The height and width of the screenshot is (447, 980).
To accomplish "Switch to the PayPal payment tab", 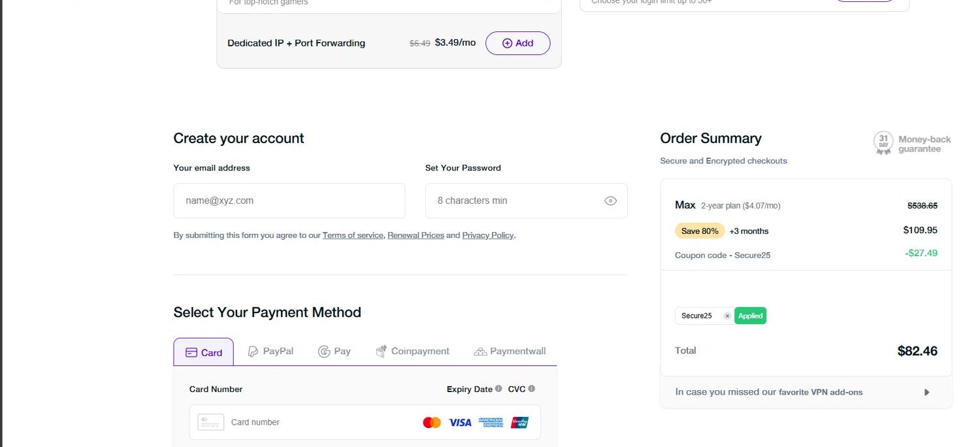I will [x=270, y=352].
